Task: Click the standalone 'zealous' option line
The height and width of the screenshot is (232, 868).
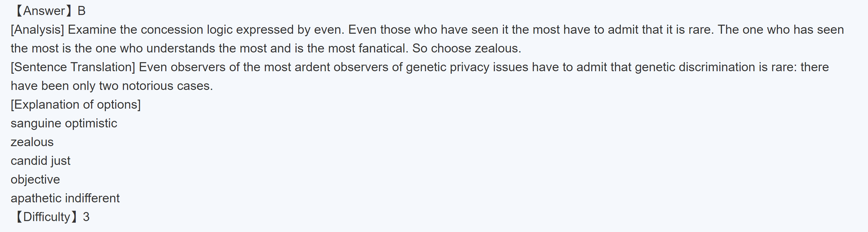Action: (x=32, y=142)
